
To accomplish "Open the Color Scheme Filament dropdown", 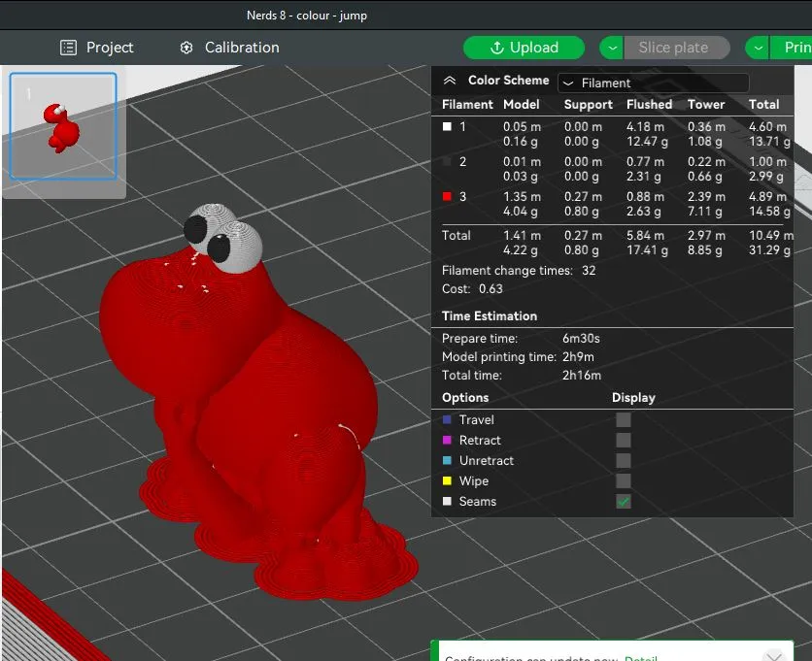I will 653,83.
